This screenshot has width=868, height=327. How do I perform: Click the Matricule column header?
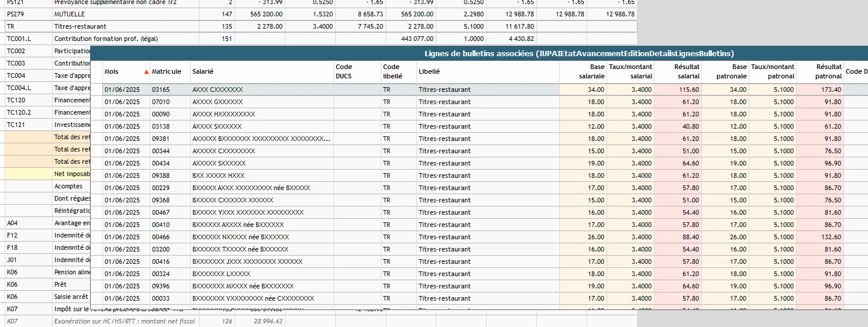pyautogui.click(x=170, y=71)
